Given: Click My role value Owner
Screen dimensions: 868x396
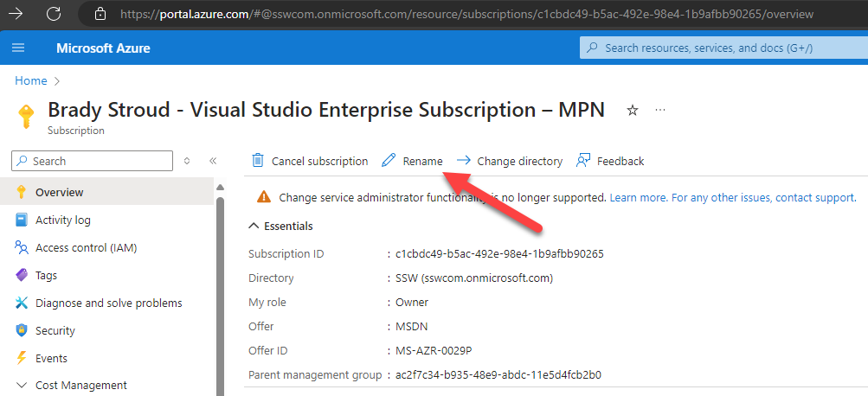Looking at the screenshot, I should point(412,303).
